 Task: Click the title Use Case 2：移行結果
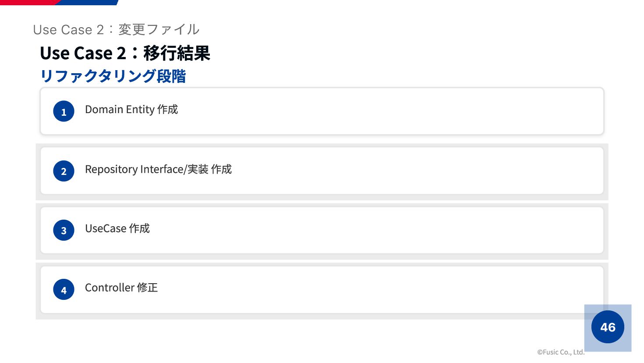point(125,53)
